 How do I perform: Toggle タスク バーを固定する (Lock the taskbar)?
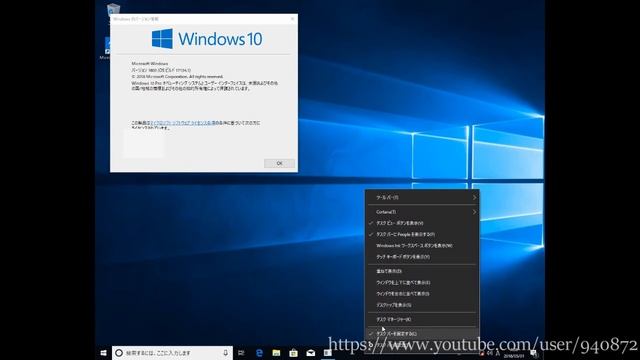[422, 333]
